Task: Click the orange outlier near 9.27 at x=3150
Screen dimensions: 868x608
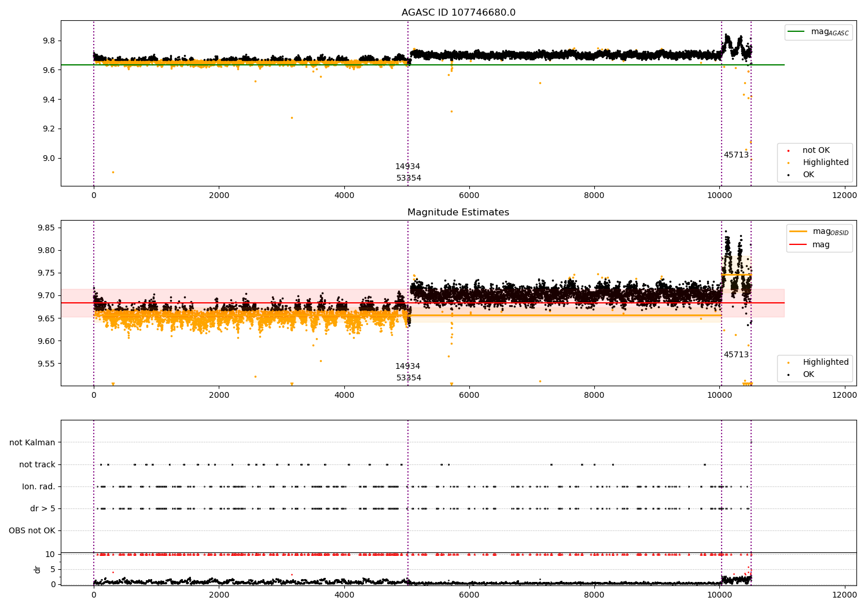Action: [x=292, y=118]
